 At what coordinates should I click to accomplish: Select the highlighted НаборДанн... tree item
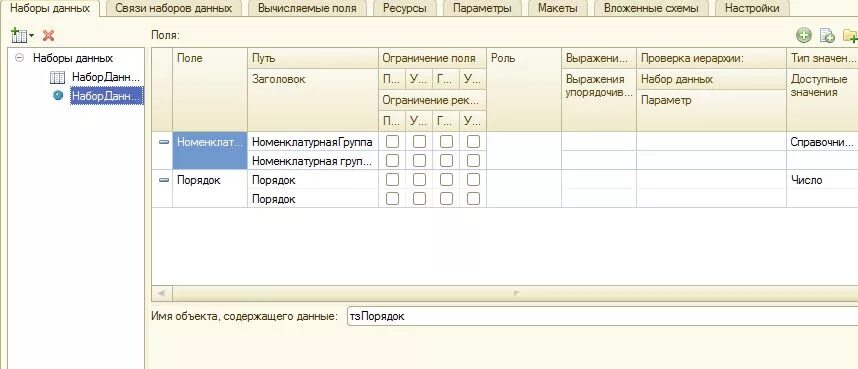(x=107, y=96)
